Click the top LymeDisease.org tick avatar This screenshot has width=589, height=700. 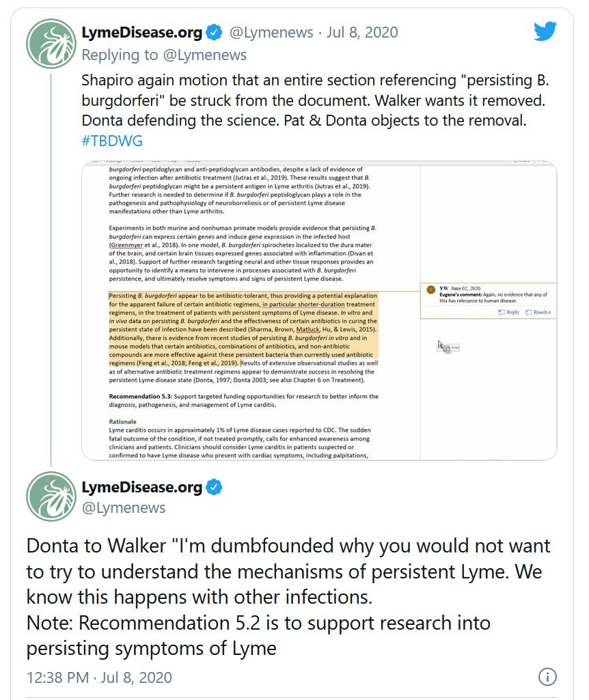(51, 42)
